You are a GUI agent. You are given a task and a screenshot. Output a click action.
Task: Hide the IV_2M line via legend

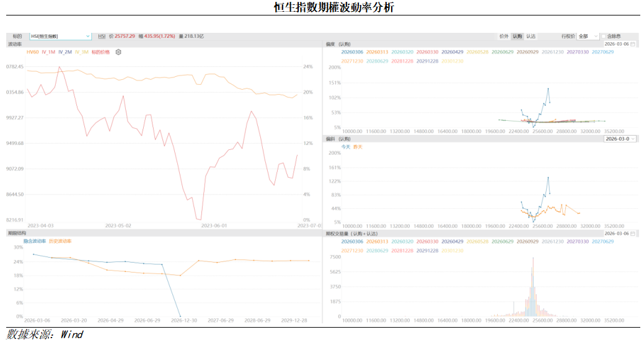click(65, 52)
